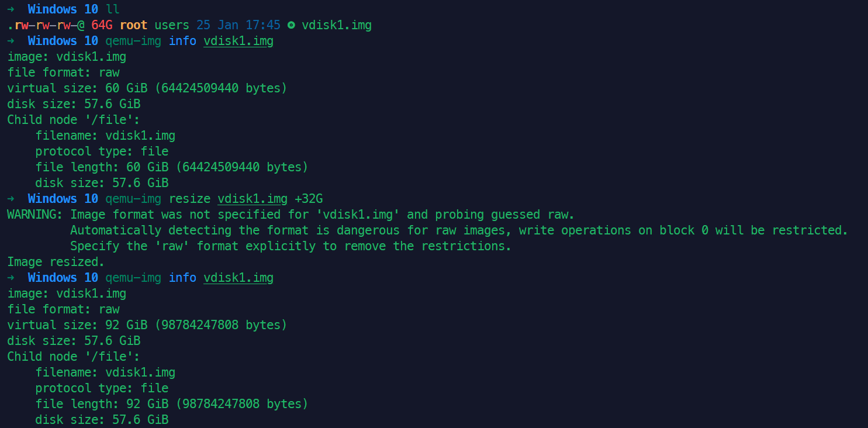Viewport: 868px width, 428px height.
Task: Click the prompt arrow before the resize command
Action: tap(11, 199)
